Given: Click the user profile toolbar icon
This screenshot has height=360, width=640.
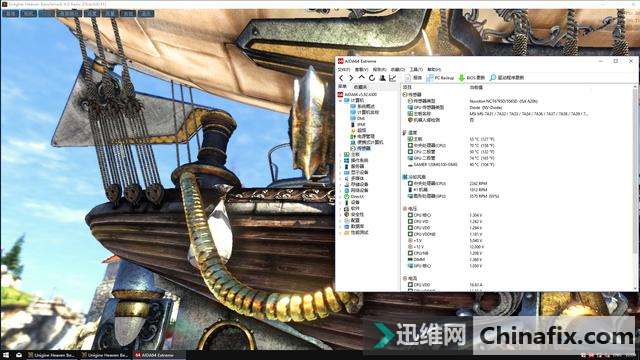Looking at the screenshot, I should click(x=382, y=78).
